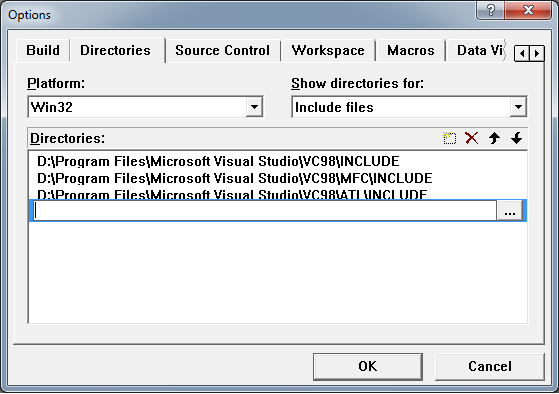This screenshot has width=559, height=394.
Task: Switch to the Build tab
Action: tap(43, 50)
